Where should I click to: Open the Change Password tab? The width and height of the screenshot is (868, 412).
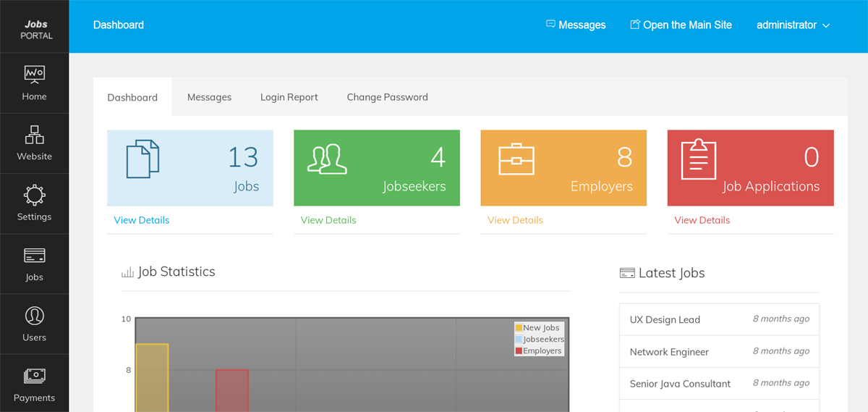pyautogui.click(x=387, y=97)
